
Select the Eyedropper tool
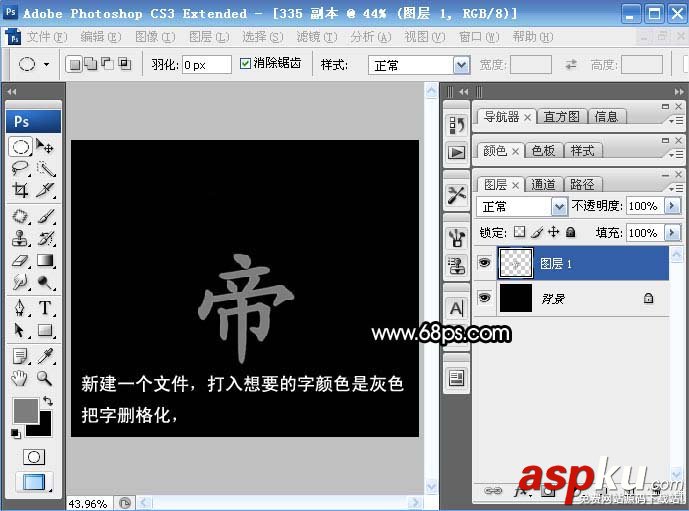(x=45, y=356)
